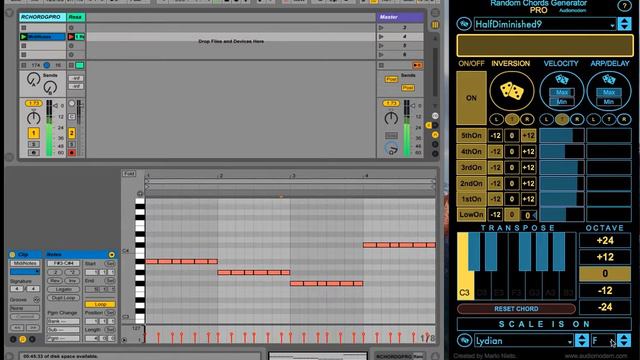Screen dimensions: 640x360
Task: Click the Arp/Delay dice icon
Action: pos(609,80)
